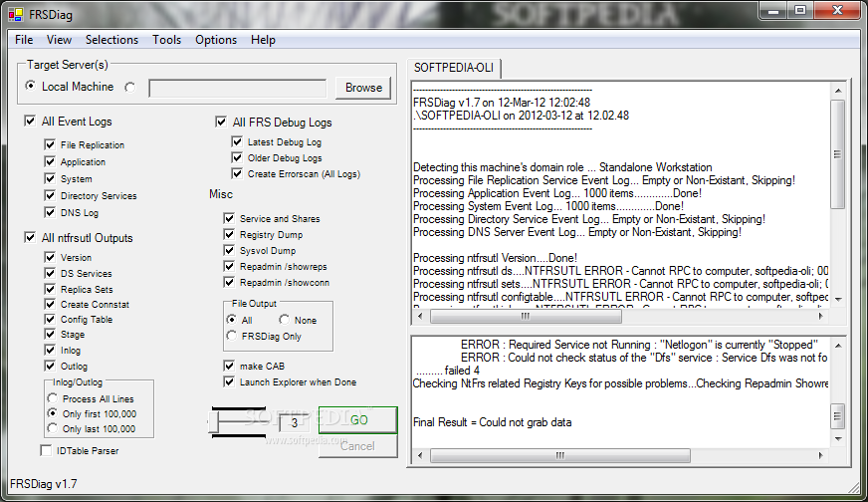Image resolution: width=868 pixels, height=502 pixels.
Task: Select File Output All option
Action: coord(231,320)
